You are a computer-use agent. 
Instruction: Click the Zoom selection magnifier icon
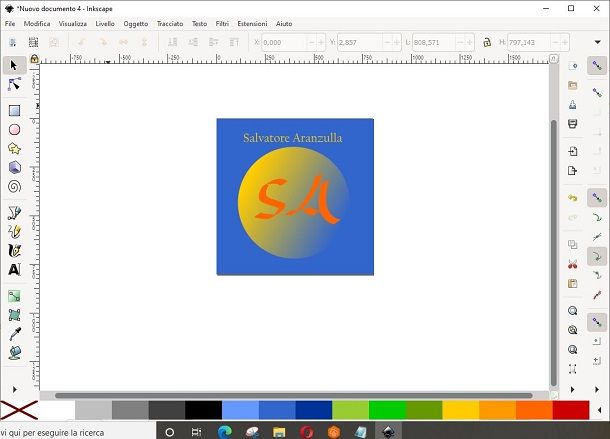point(572,311)
